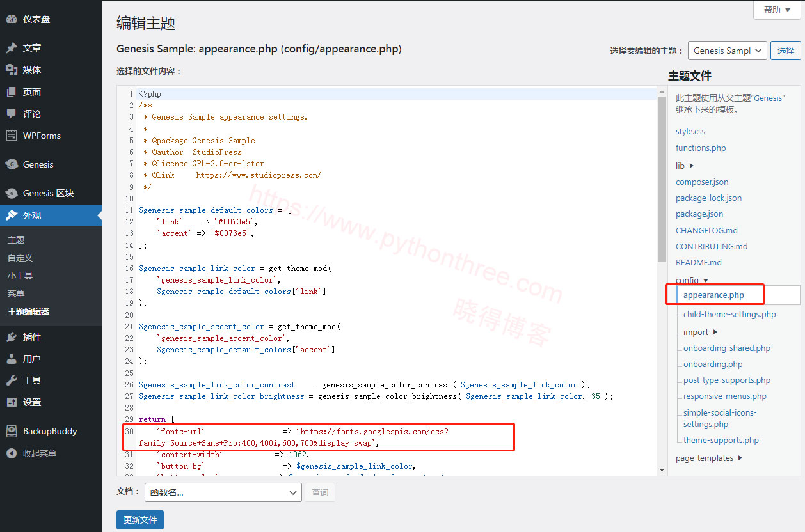This screenshot has height=532, width=805.
Task: Open composer.json file
Action: (x=702, y=182)
